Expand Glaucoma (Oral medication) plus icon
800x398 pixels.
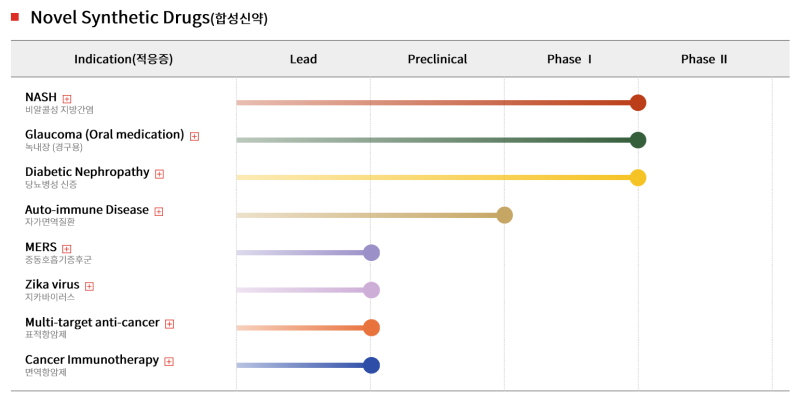(x=194, y=136)
